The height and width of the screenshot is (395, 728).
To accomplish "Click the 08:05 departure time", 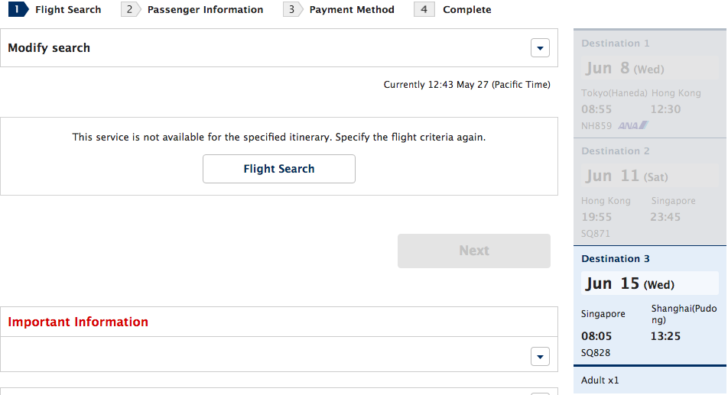I will (x=596, y=336).
